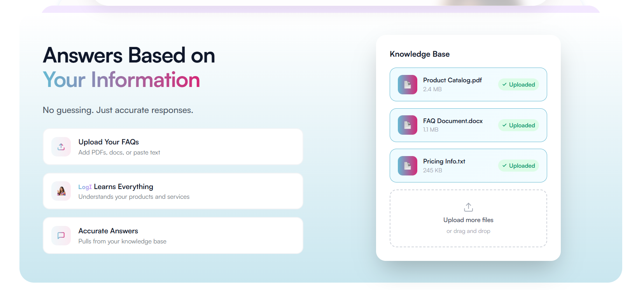Viewport: 644px width, 290px height.
Task: Click the LogI label before Learns Everything
Action: [x=85, y=187]
